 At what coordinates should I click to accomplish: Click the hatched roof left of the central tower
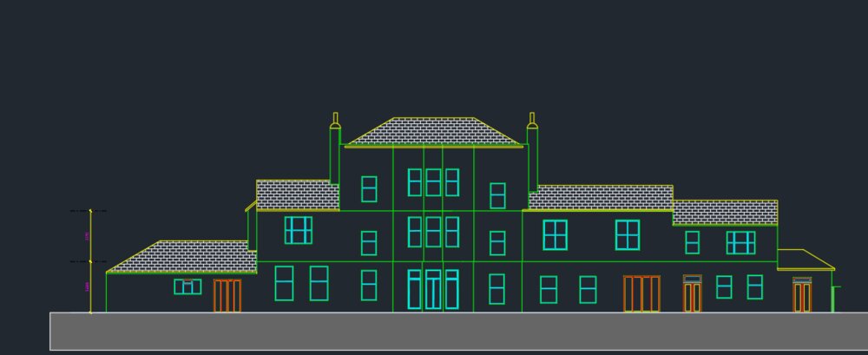pyautogui.click(x=298, y=195)
